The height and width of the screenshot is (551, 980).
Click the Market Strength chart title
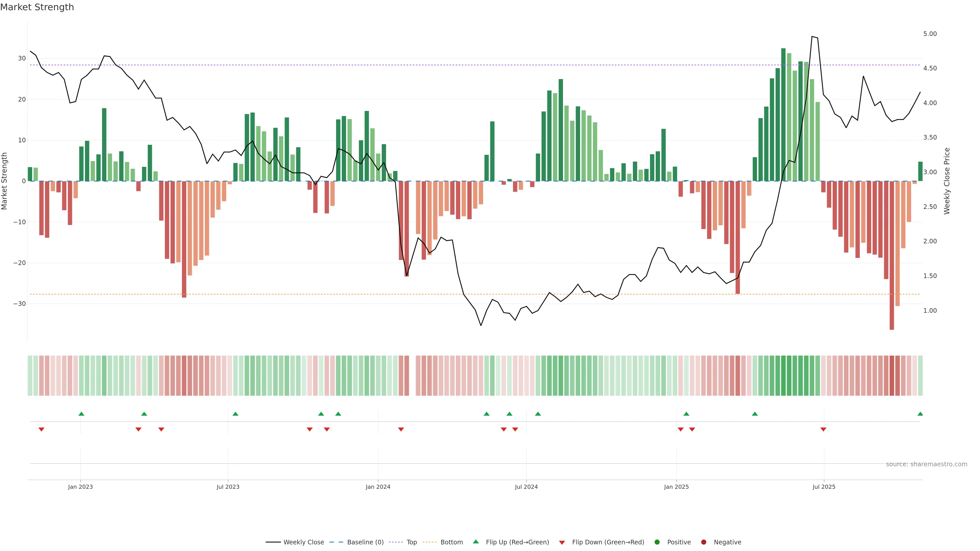pos(37,7)
